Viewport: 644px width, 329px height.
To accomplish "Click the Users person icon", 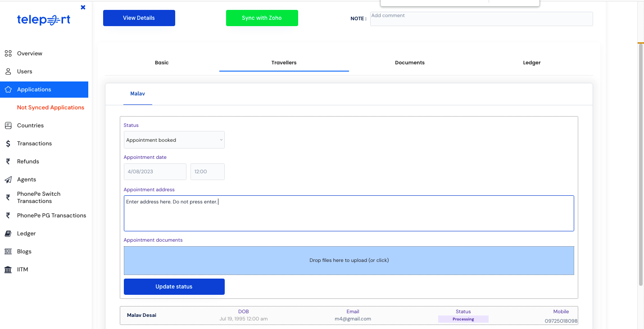I will tap(8, 72).
